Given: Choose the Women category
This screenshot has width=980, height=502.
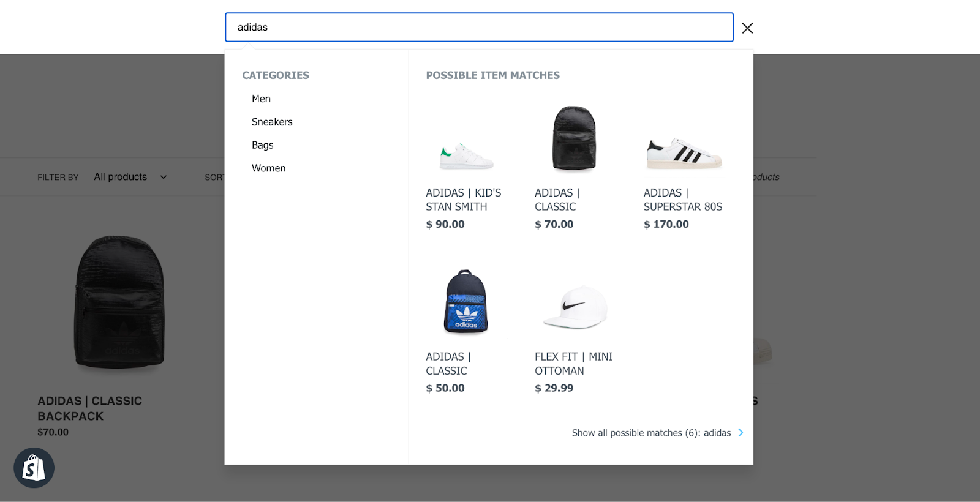Looking at the screenshot, I should [x=268, y=168].
